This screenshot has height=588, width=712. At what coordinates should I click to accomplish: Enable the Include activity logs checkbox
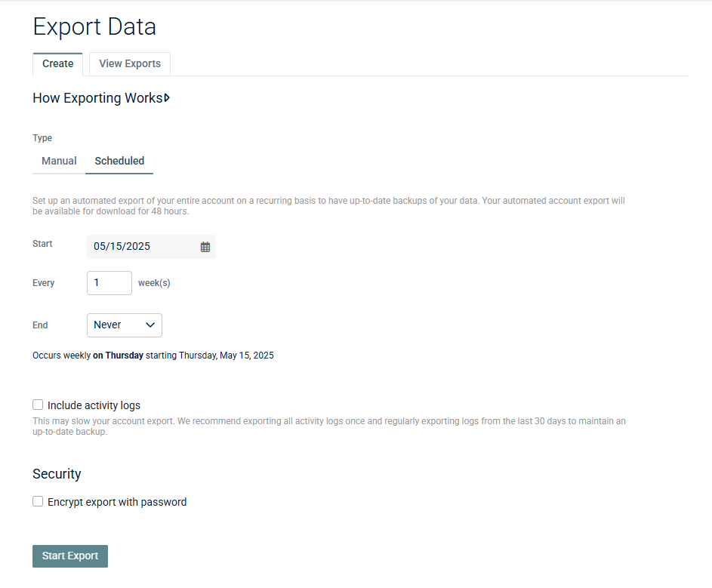click(x=38, y=405)
